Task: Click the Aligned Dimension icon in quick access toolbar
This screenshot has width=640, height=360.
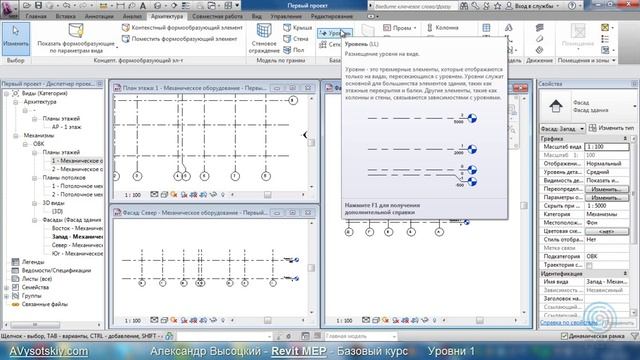Action: tap(121, 6)
